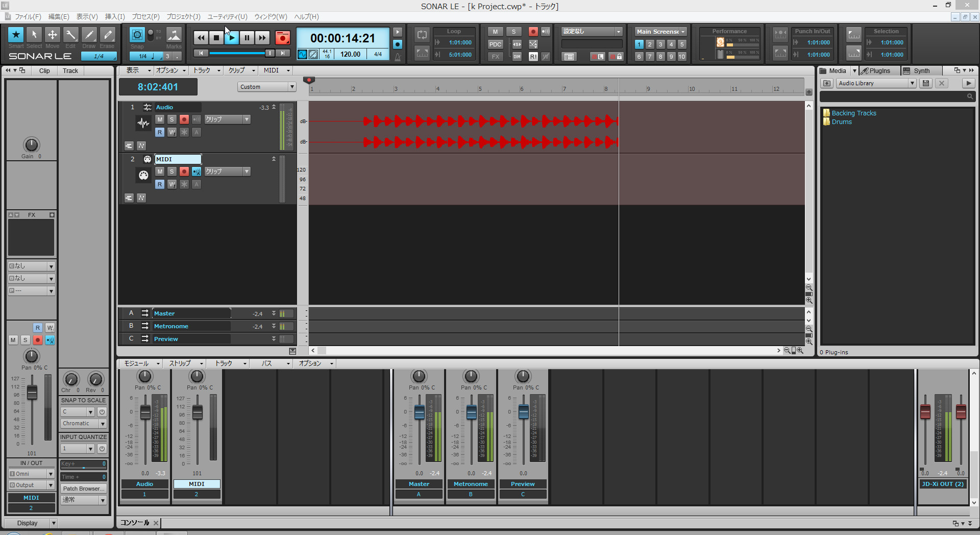Select the Master bus name
This screenshot has width=980, height=535.
(x=164, y=313)
